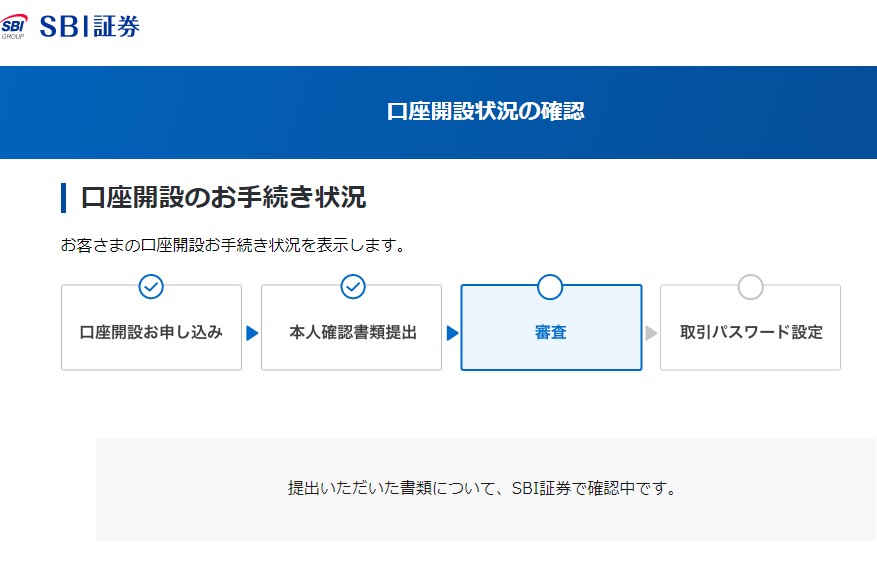The height and width of the screenshot is (582, 877).
Task: Click the 口座開設状況の確認 banner title
Action: (485, 111)
